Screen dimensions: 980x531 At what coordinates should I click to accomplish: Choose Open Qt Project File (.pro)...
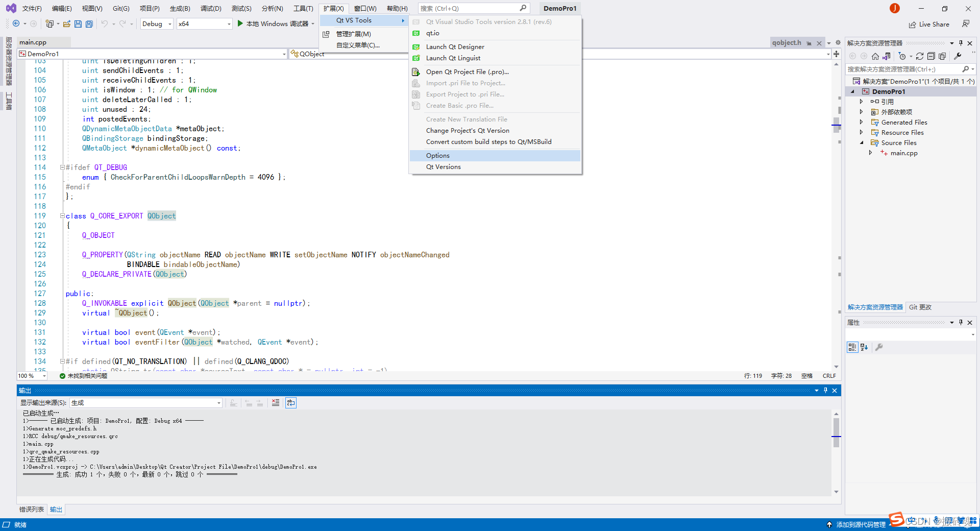click(x=495, y=71)
